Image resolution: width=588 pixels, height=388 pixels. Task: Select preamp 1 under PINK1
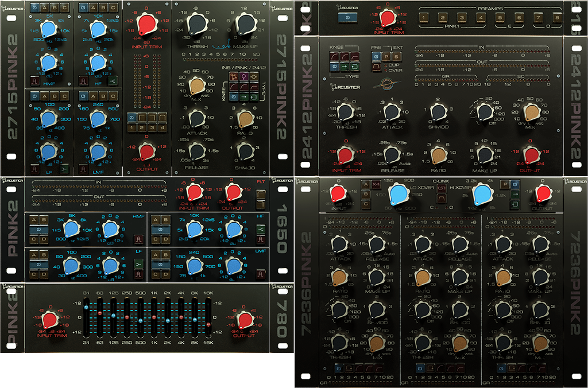pos(423,17)
